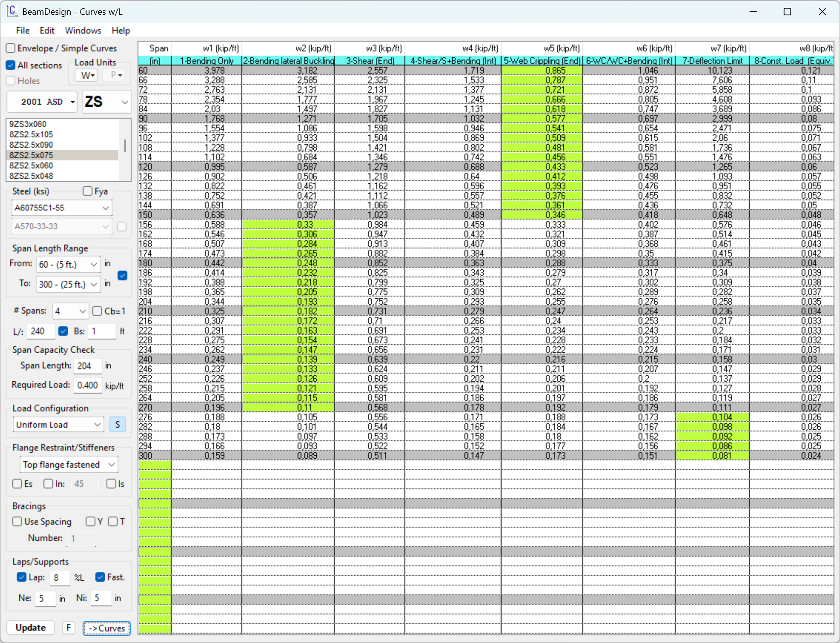The width and height of the screenshot is (840, 643).
Task: Click the ->Curves button
Action: coord(107,628)
